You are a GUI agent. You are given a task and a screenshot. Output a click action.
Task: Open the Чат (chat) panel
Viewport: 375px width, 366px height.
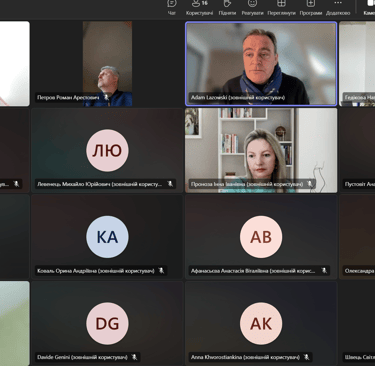tap(172, 8)
